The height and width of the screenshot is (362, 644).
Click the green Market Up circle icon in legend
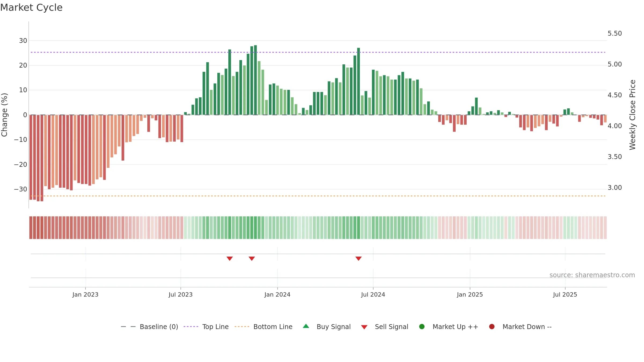(422, 327)
